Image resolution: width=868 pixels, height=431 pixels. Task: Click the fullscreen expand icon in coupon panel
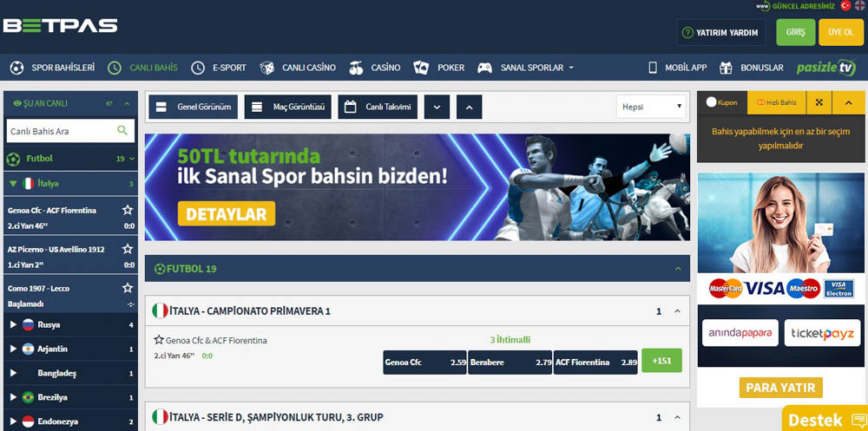pyautogui.click(x=818, y=102)
